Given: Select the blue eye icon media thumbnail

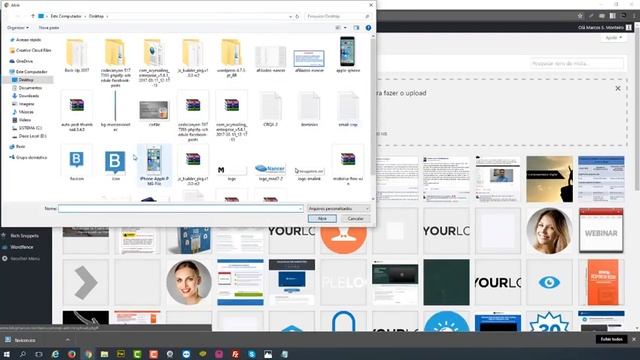Looking at the screenshot, I should [549, 282].
